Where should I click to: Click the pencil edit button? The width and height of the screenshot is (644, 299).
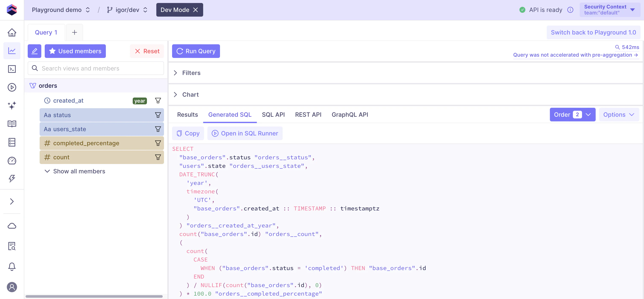coord(34,51)
